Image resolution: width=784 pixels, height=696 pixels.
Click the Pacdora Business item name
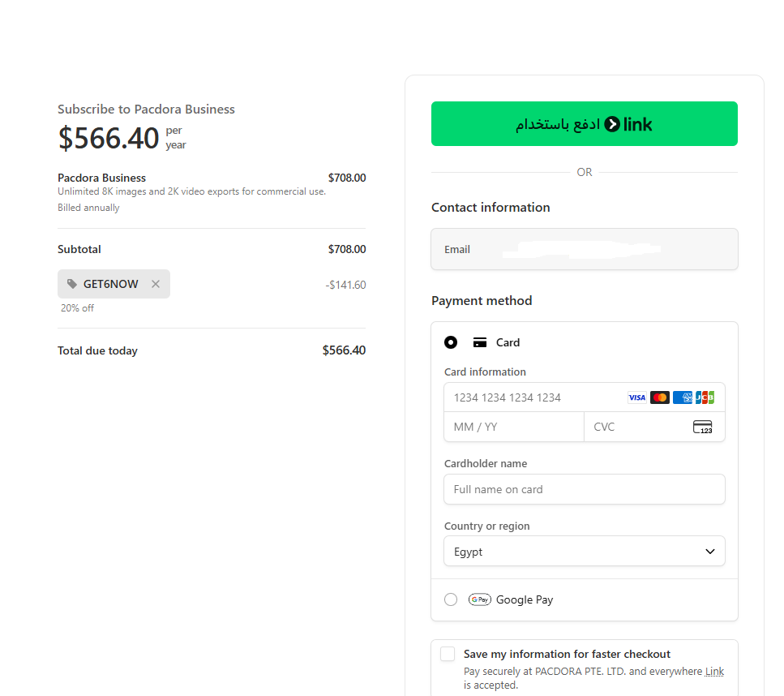point(101,178)
